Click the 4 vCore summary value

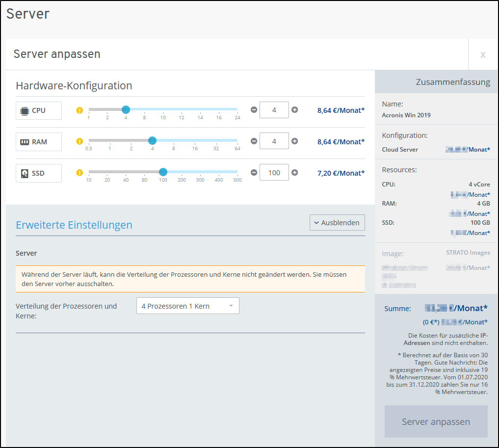pyautogui.click(x=479, y=184)
